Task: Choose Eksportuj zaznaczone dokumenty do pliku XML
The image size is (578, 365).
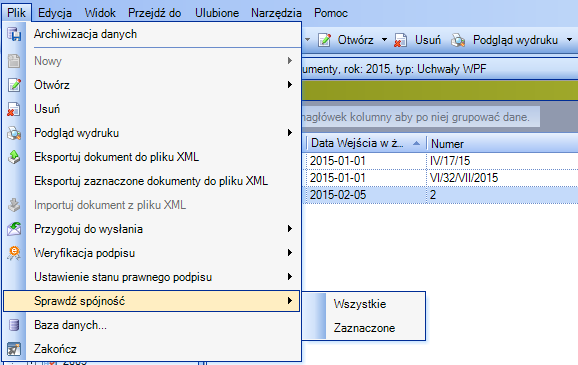Action: click(x=152, y=181)
